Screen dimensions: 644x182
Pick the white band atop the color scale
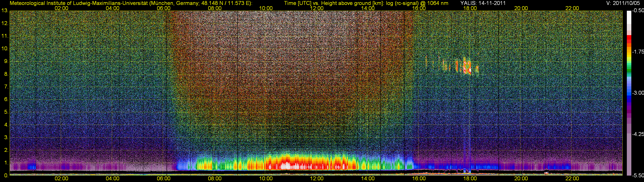[x=629, y=17]
